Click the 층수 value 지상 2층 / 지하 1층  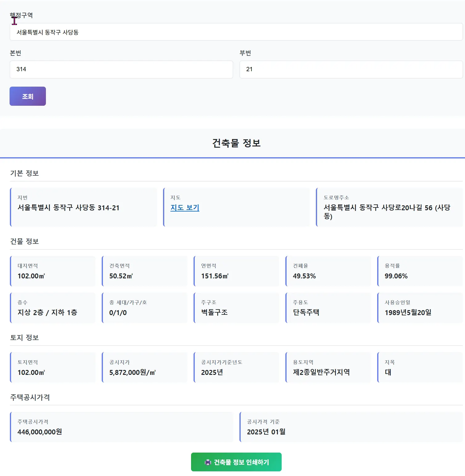(x=47, y=313)
